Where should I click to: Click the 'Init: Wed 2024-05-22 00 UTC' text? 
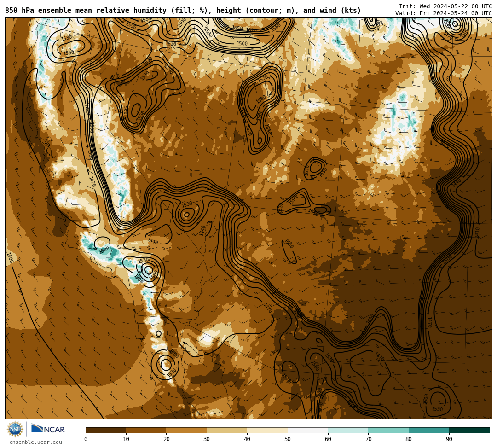click(x=445, y=6)
